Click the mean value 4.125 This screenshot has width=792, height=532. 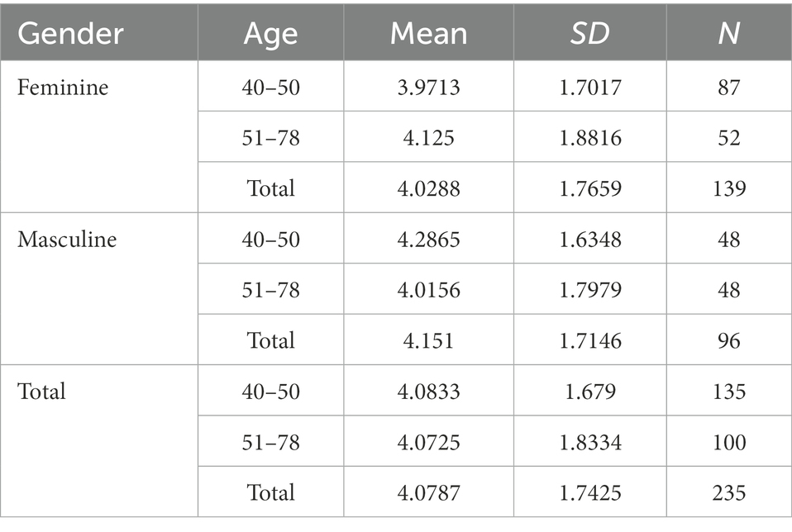(428, 138)
